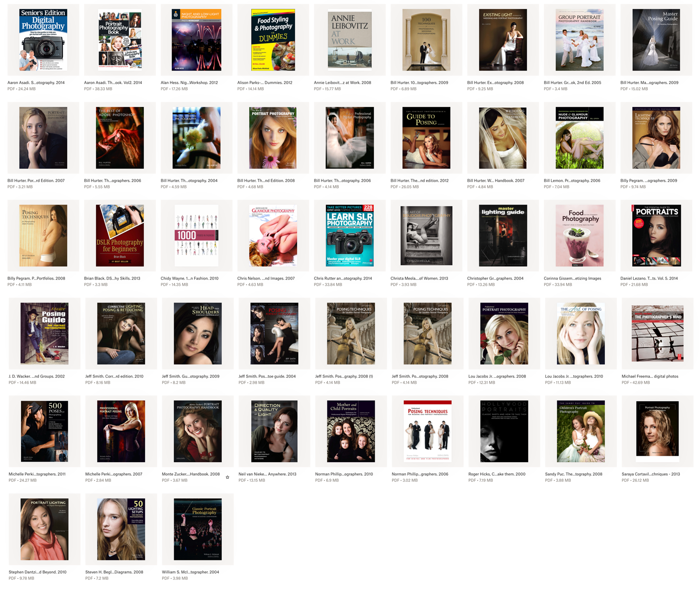Viewport: 700px width, 599px height.
Task: Click Alan Hess Night Workshop 2012 filename
Action: click(189, 83)
